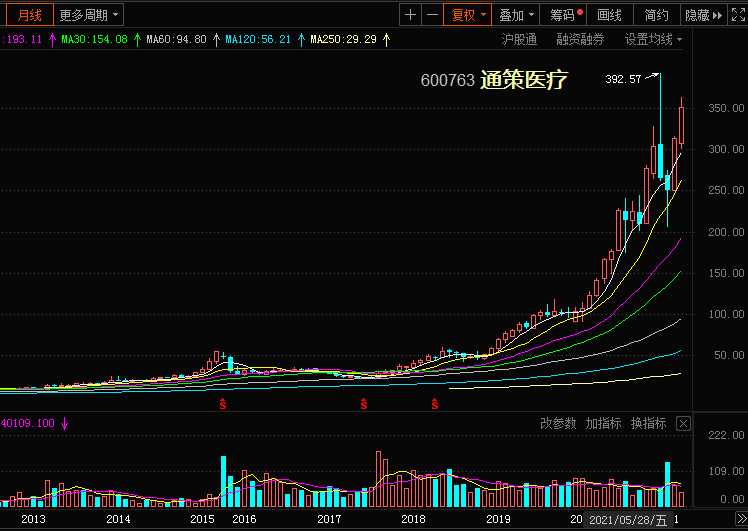Click the MA30:154.08 indicator value
Image resolution: width=748 pixels, height=531 pixels.
point(94,39)
